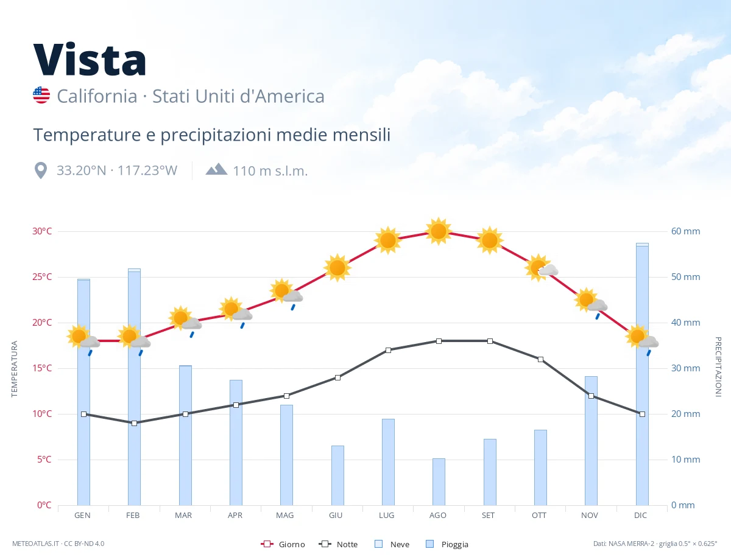Click the 20 mm axis label

point(686,414)
